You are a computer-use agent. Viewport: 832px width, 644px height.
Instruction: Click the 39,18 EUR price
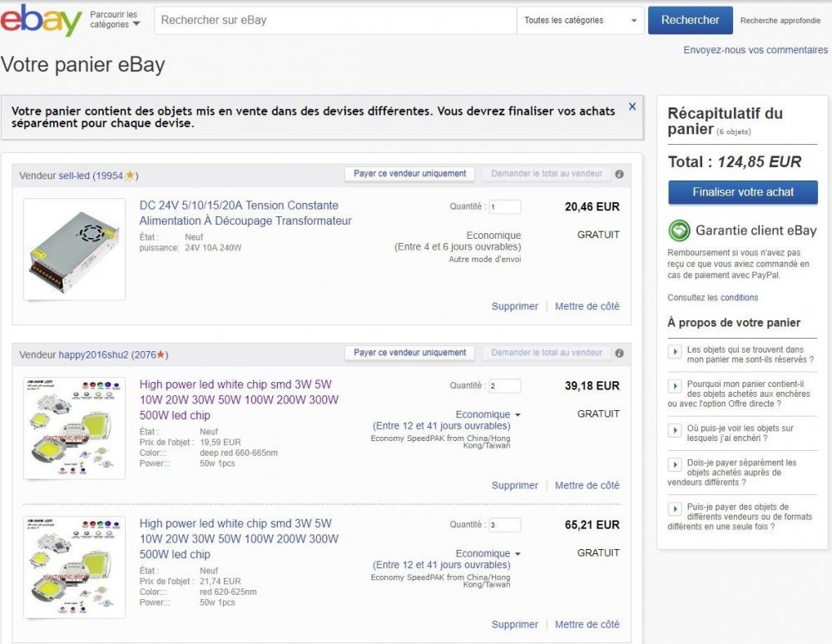coord(592,386)
